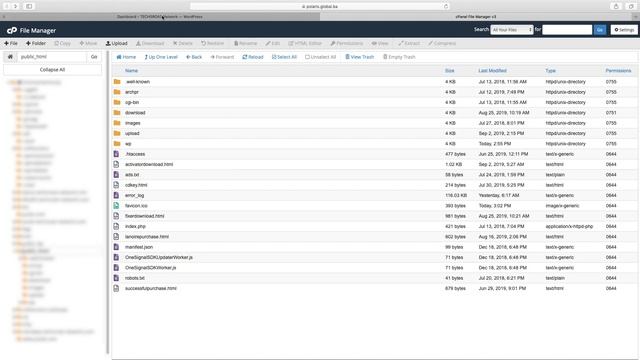Select the upload folder icon
The height and width of the screenshot is (360, 640).
[x=117, y=133]
